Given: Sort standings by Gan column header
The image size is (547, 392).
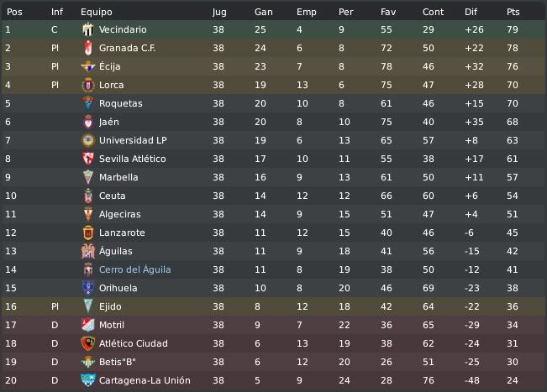Looking at the screenshot, I should tap(264, 12).
